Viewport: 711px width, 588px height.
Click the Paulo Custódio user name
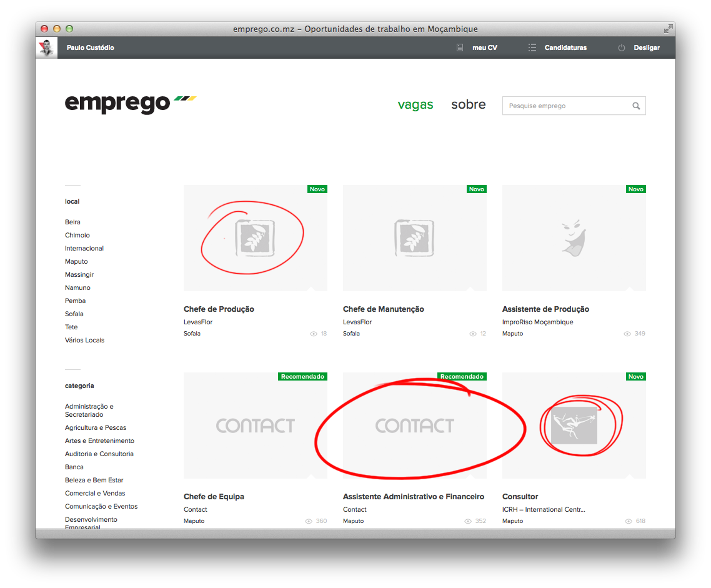[x=90, y=47]
